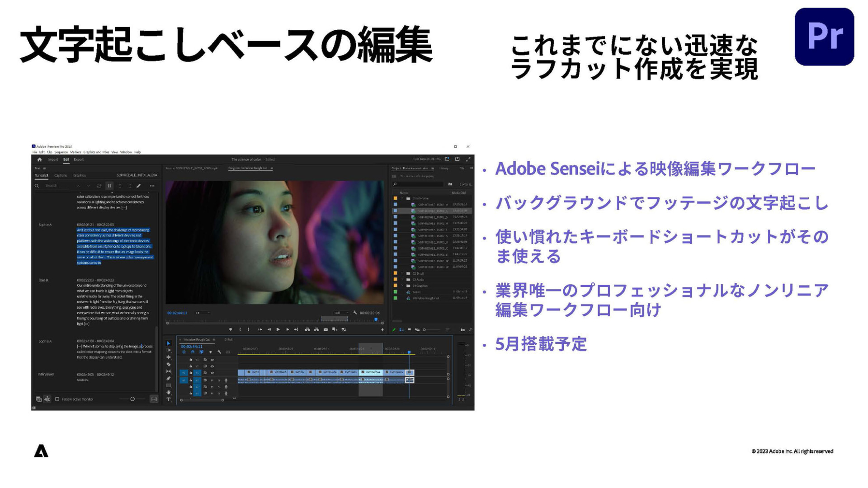
Task: Click the timeline wrench settings icon
Action: tap(219, 352)
